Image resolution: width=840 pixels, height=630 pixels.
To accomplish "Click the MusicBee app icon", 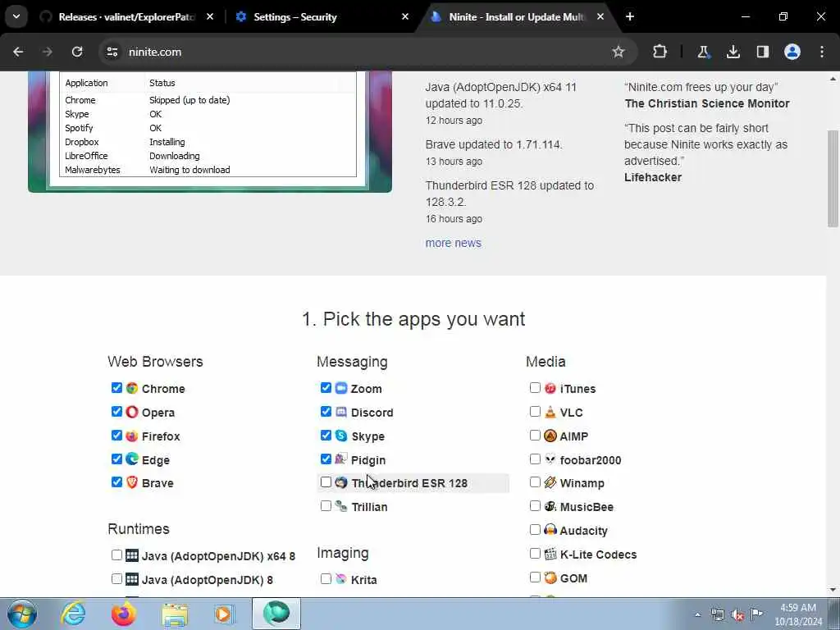I will click(550, 506).
